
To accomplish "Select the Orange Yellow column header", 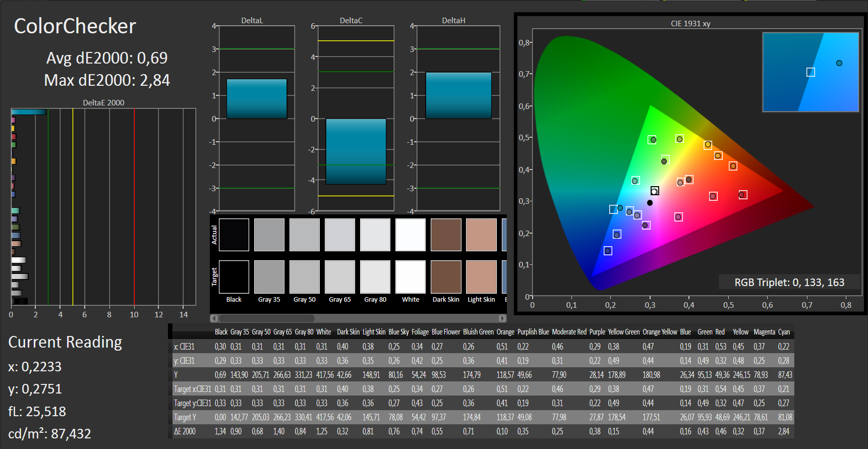I will coord(660,332).
